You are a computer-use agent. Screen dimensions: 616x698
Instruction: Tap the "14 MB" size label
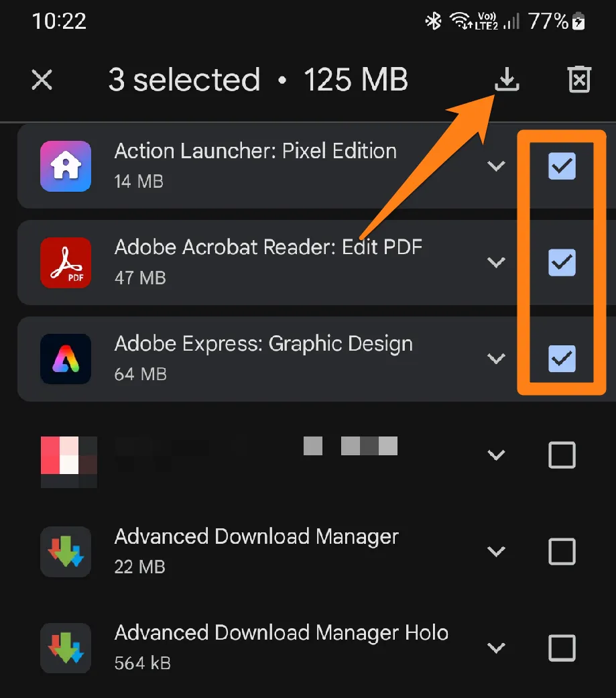[139, 182]
